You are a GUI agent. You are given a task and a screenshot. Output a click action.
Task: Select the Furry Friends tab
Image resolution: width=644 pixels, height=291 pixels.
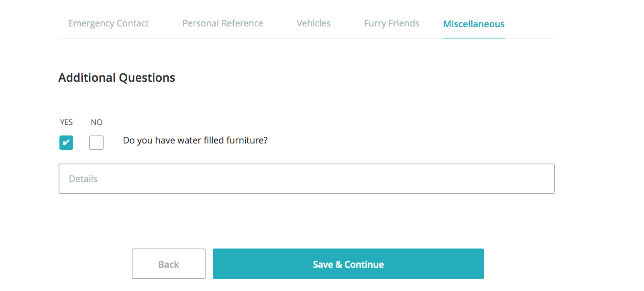click(391, 24)
